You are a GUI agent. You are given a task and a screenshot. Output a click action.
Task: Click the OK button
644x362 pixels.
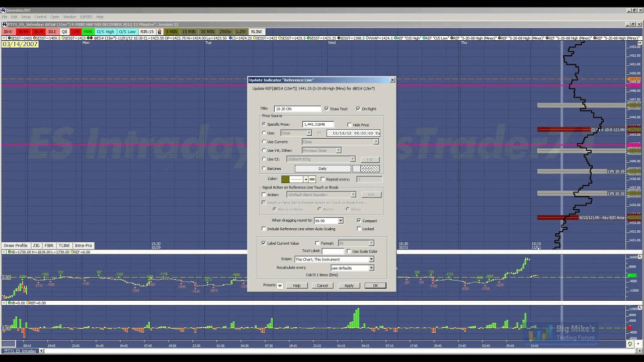(x=375, y=286)
